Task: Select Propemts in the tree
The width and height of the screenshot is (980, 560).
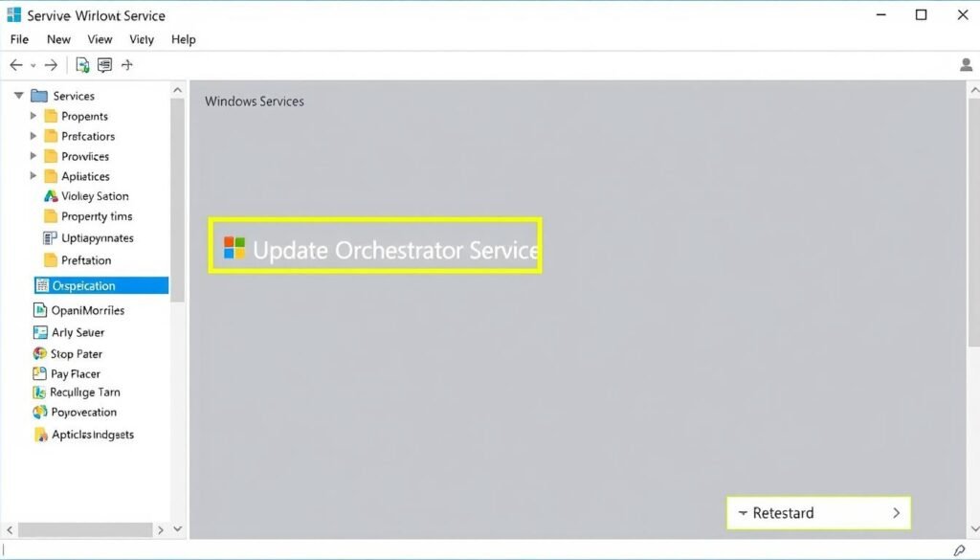Action: pos(84,116)
